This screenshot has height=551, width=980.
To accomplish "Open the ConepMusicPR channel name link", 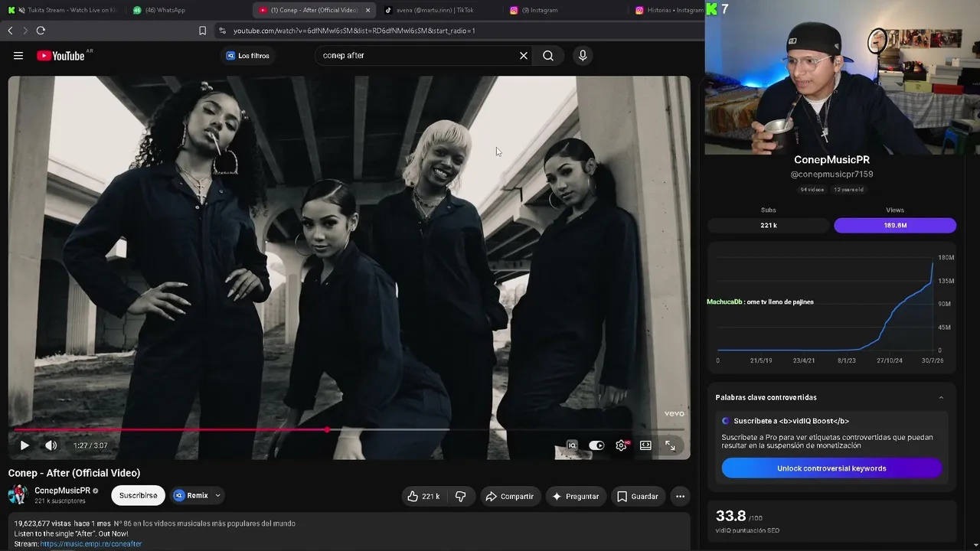I will click(62, 491).
